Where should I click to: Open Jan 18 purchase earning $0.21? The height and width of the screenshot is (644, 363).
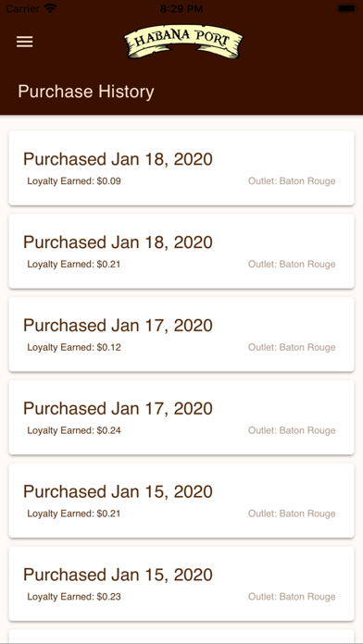(181, 251)
